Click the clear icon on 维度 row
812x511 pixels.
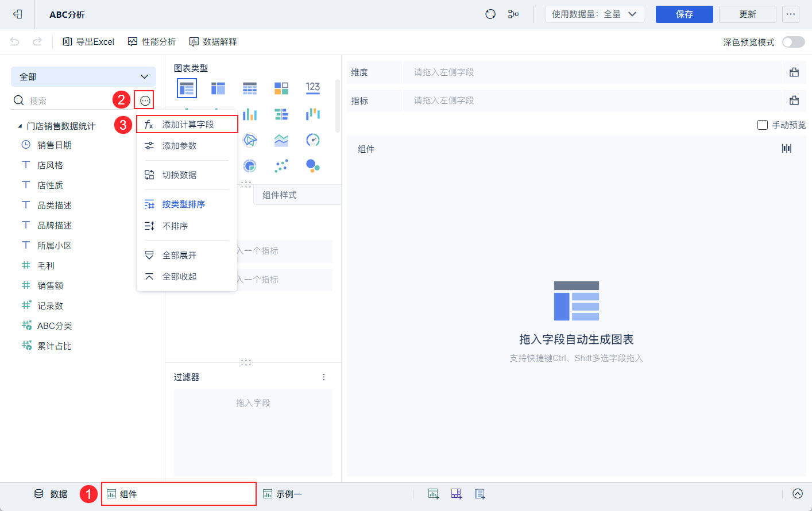794,72
